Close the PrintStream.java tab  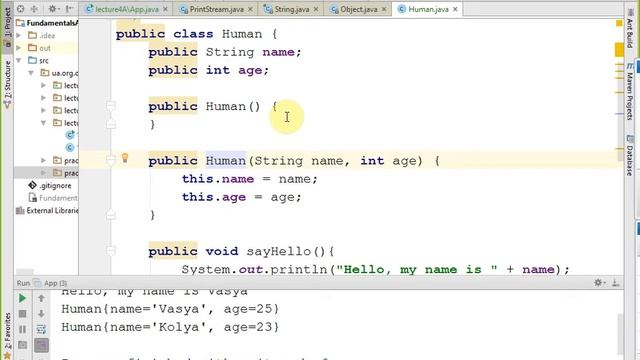pyautogui.click(x=250, y=9)
